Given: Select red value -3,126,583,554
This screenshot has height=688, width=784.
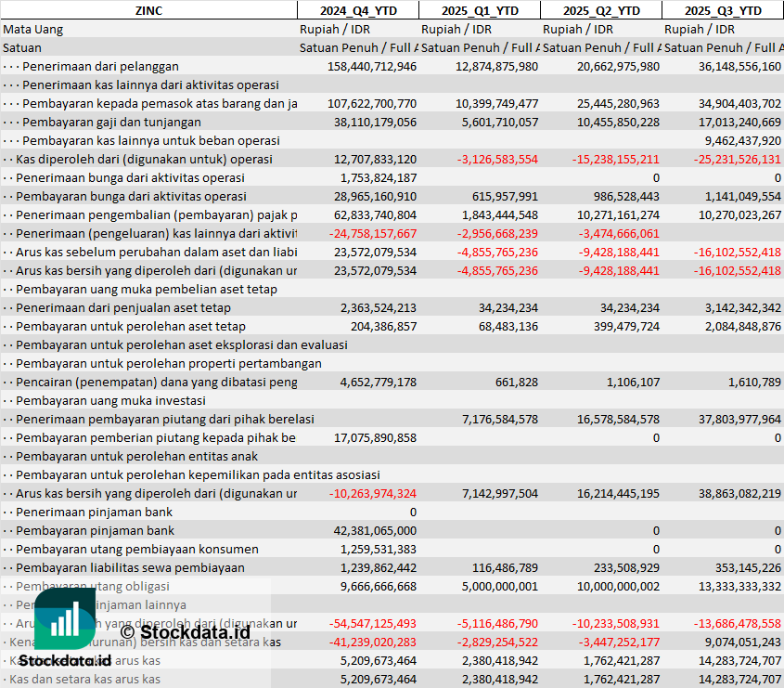Looking at the screenshot, I should [x=497, y=159].
